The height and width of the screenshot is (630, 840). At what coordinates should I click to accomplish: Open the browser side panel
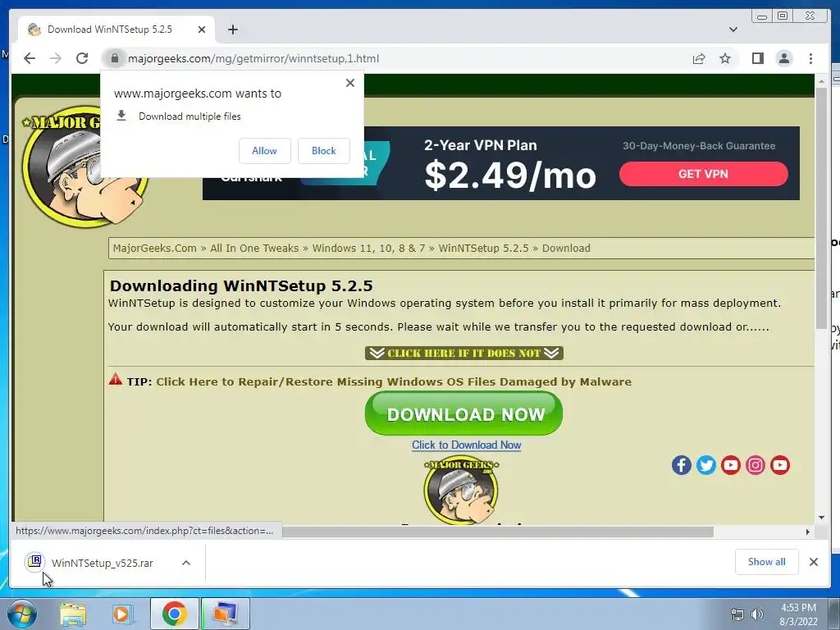pos(757,58)
